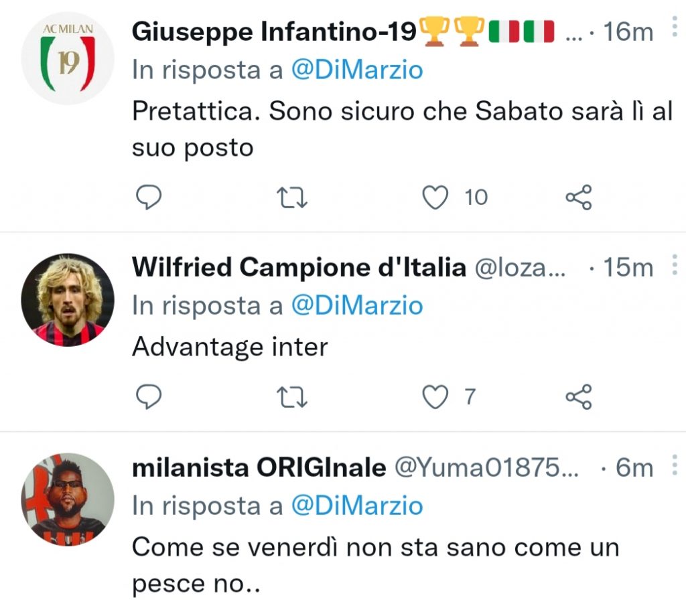Open @DiMarzio link in Wilfried's reply
This screenshot has height=616, width=686.
(356, 305)
